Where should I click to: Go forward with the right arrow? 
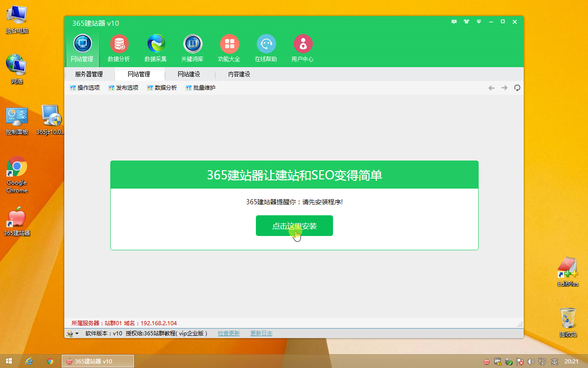click(504, 88)
